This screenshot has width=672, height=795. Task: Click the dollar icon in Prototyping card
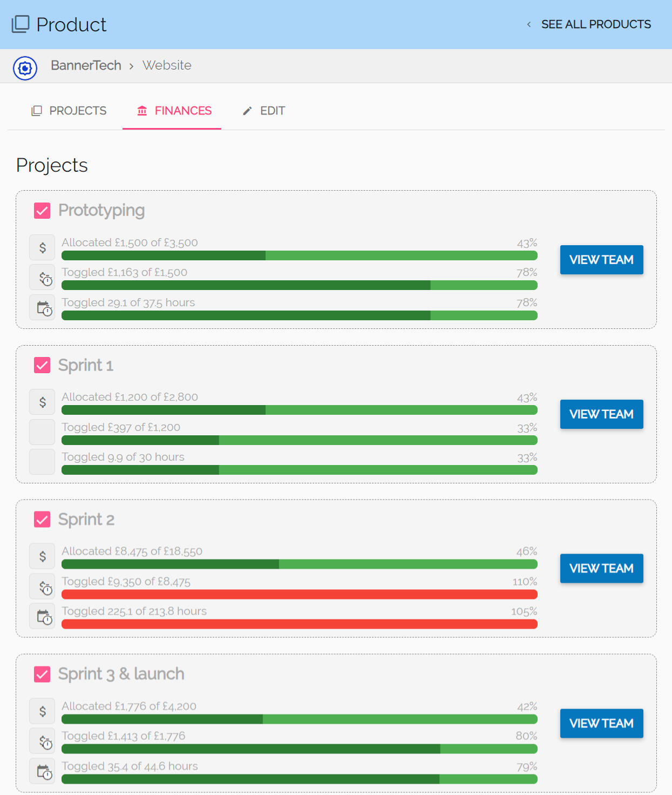42,248
